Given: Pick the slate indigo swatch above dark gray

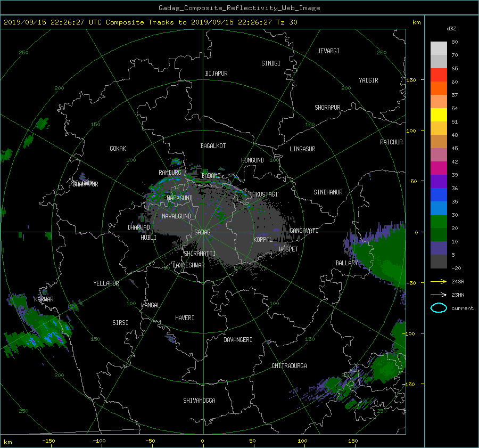Looking at the screenshot, I should click(x=439, y=248).
